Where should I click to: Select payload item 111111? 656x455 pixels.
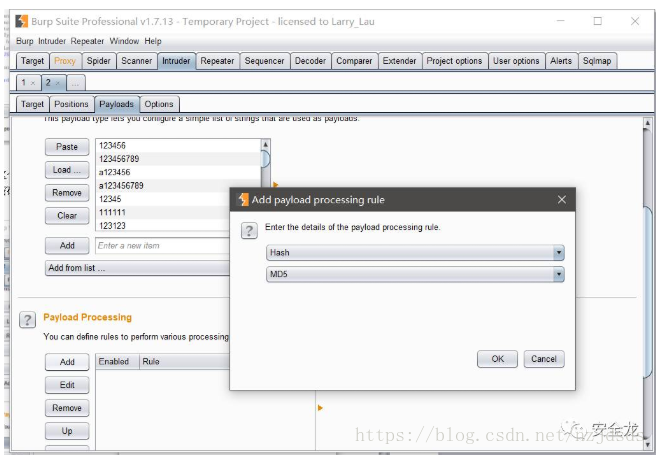tap(163, 212)
